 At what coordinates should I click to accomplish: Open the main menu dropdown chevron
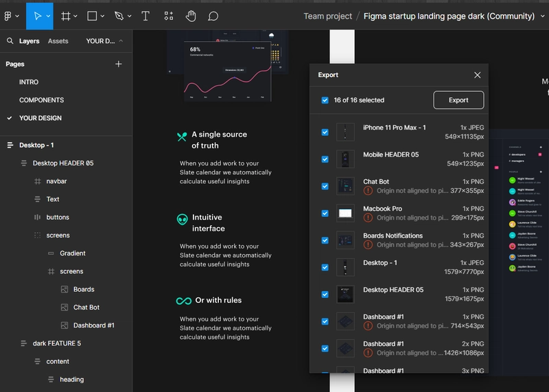17,16
